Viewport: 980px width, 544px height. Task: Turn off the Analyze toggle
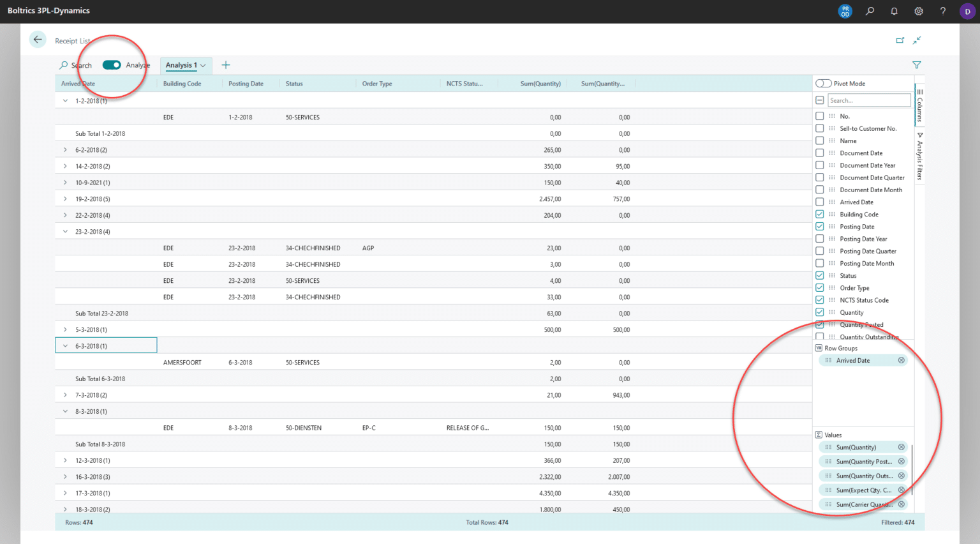pos(112,65)
